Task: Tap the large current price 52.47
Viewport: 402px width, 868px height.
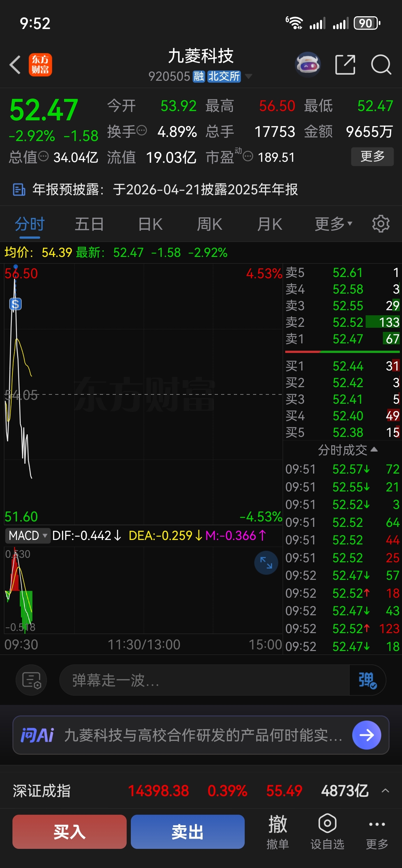Action: pos(44,110)
